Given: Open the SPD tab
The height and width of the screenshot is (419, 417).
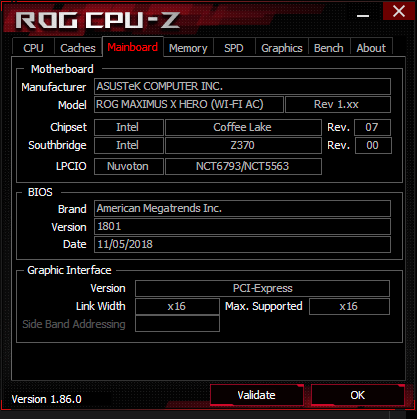Looking at the screenshot, I should (234, 48).
